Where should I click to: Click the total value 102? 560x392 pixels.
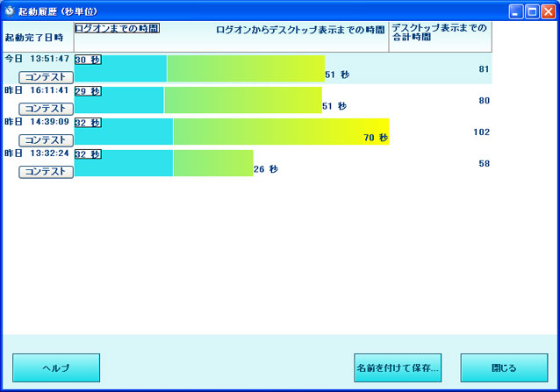pyautogui.click(x=481, y=132)
